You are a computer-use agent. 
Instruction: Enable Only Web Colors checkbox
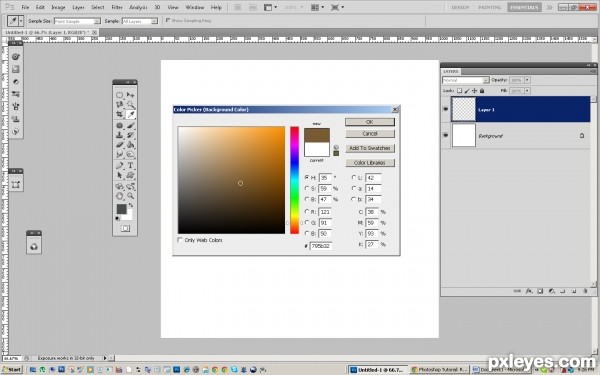point(180,240)
